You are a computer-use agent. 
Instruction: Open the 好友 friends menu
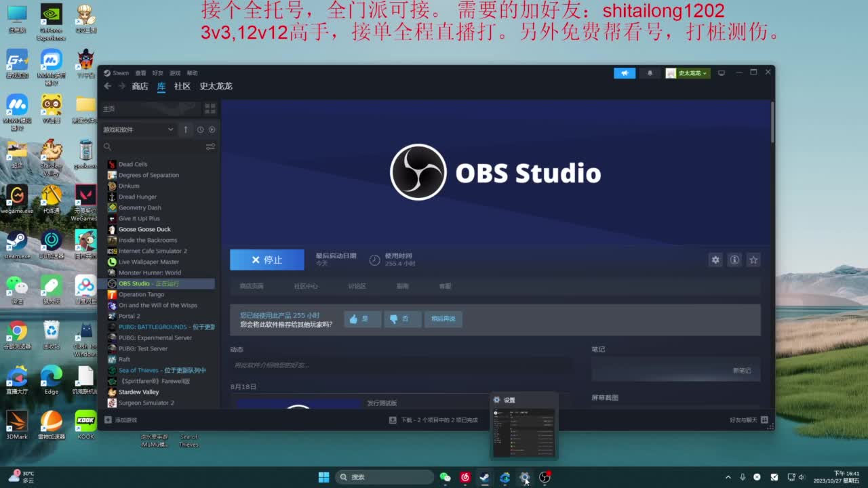click(x=157, y=73)
